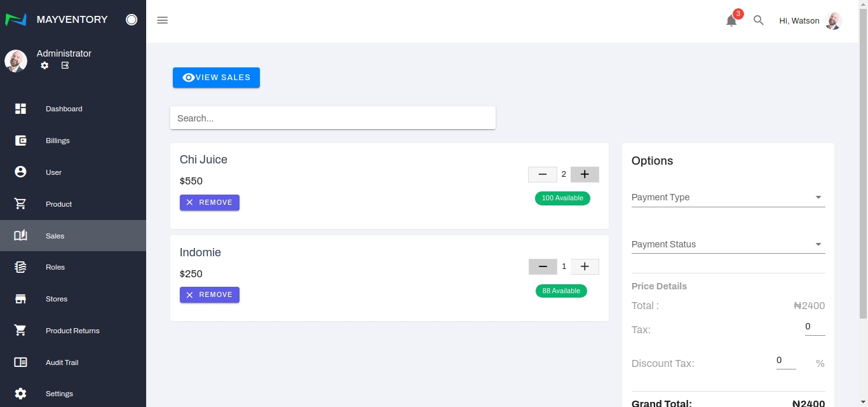
Task: Click the logout icon under Administrator
Action: (65, 66)
